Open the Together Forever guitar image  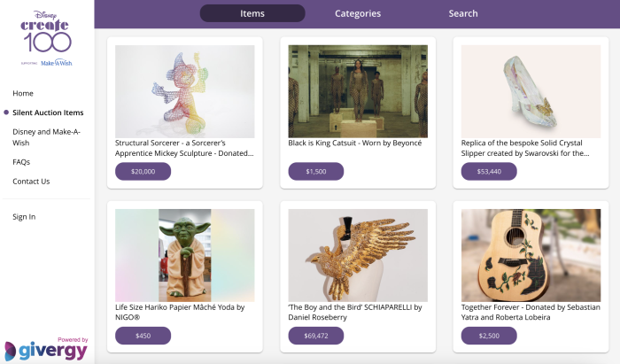pos(531,255)
